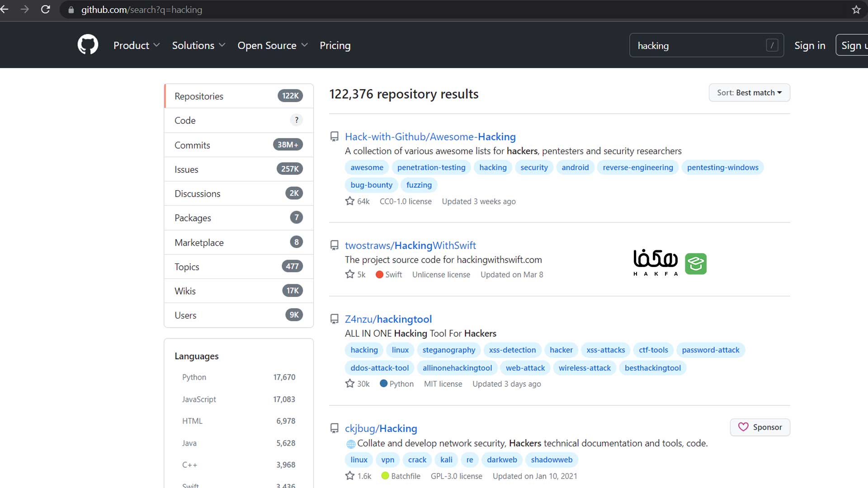Screen dimensions: 868x488
Task: Filter by JavaScript language
Action: click(x=239, y=399)
